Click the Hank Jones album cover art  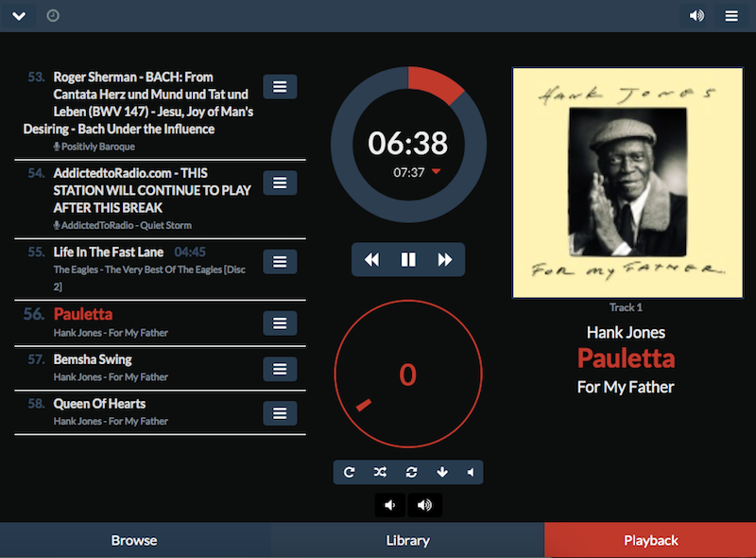click(x=627, y=183)
